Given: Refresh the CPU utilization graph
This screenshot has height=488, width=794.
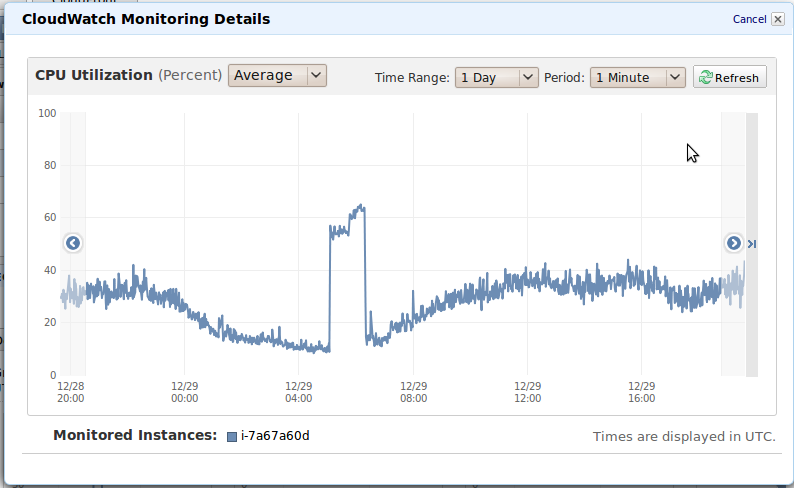Looking at the screenshot, I should 729,77.
